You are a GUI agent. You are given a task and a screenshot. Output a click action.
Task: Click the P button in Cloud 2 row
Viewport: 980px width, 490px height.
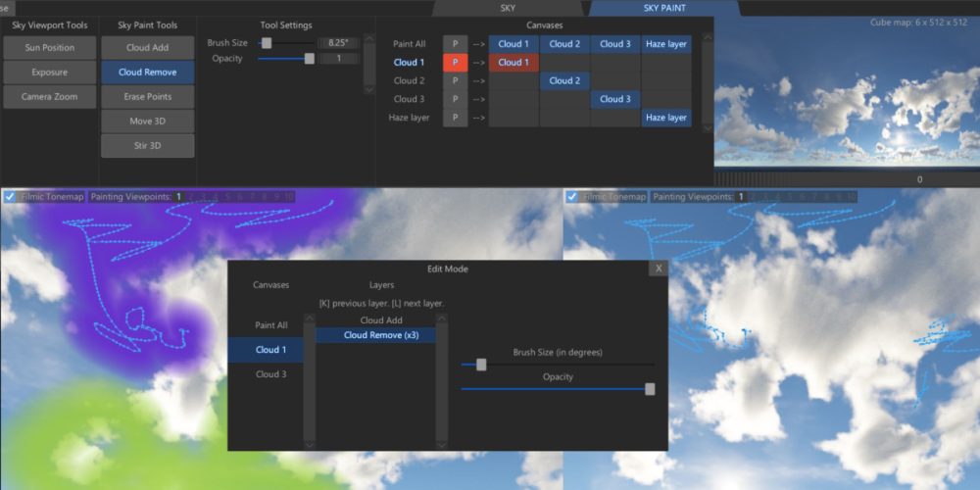tap(455, 80)
